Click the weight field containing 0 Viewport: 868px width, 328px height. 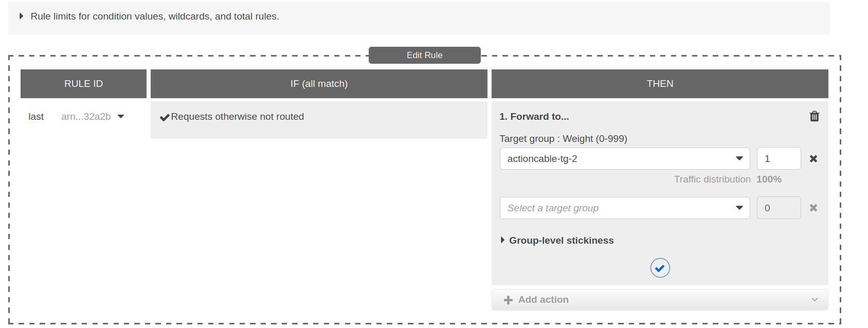tap(778, 208)
